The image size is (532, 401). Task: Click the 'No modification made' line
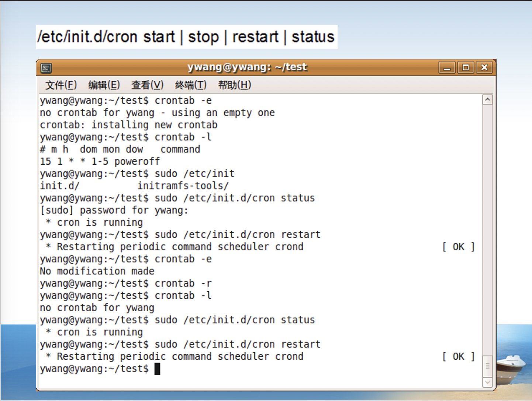(97, 271)
